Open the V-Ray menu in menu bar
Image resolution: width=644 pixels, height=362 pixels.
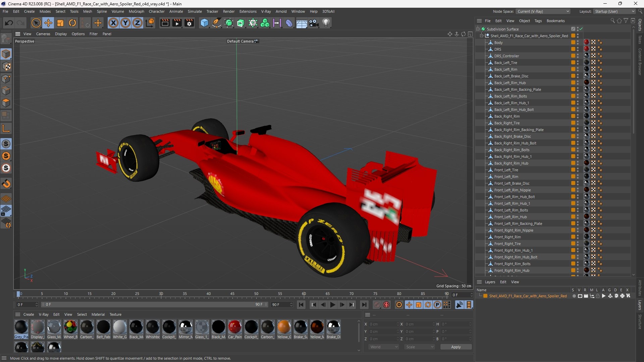pyautogui.click(x=266, y=11)
